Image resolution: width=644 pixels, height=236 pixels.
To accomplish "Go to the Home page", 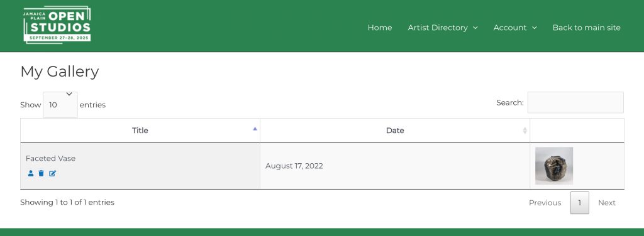I will point(379,28).
